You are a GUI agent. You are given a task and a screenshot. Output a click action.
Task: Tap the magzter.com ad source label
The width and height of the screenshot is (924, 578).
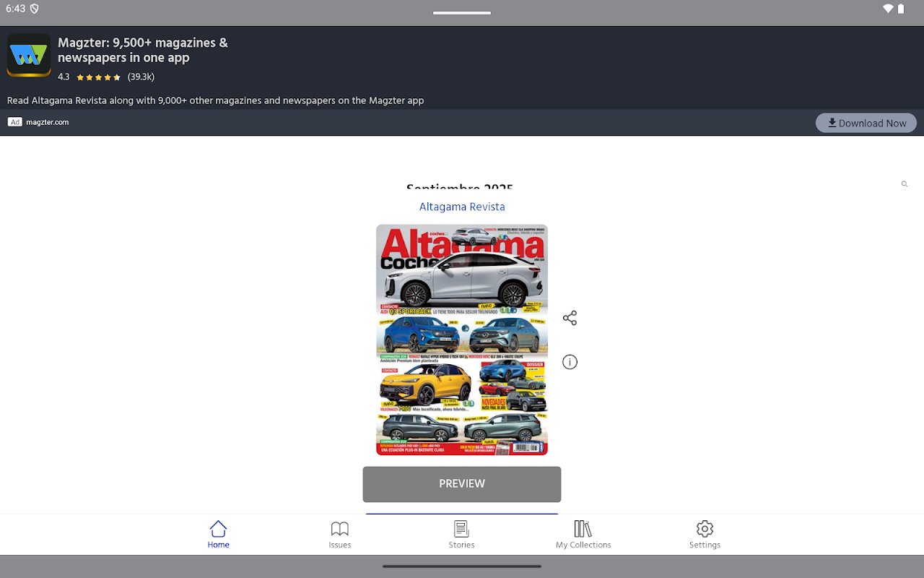(48, 122)
